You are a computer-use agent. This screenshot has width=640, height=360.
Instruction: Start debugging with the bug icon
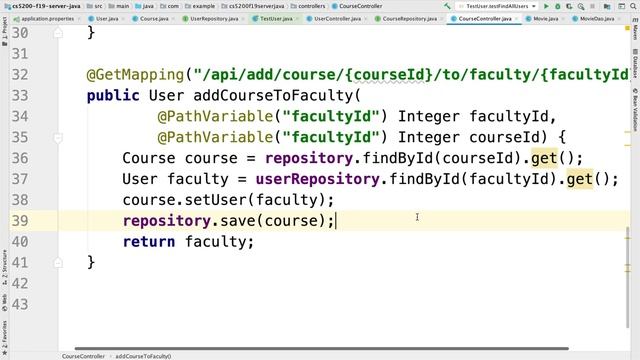coord(558,6)
